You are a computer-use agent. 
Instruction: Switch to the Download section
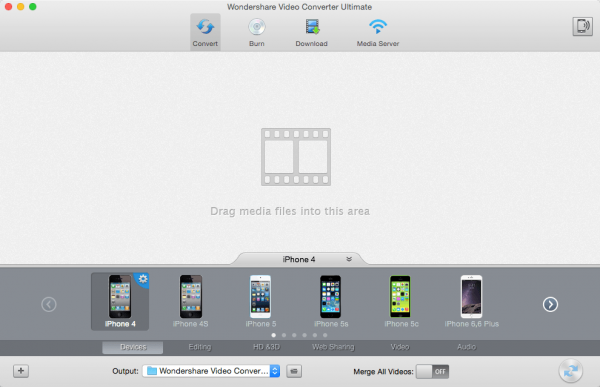[x=311, y=32]
